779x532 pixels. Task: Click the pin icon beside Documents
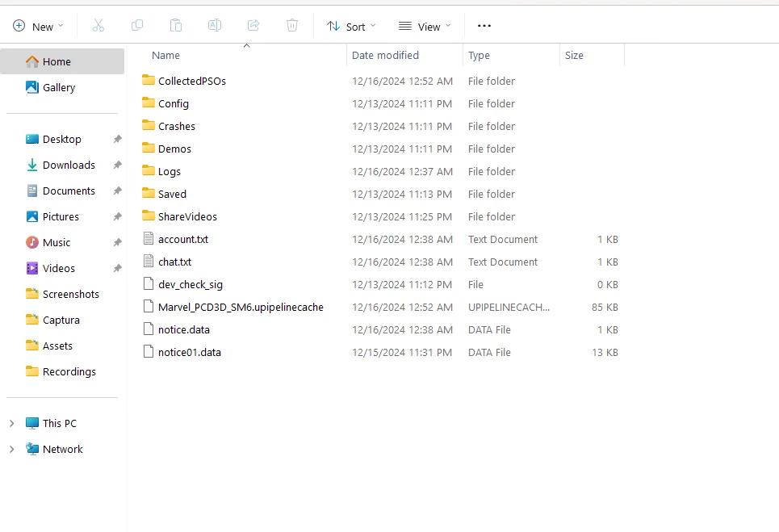(117, 191)
